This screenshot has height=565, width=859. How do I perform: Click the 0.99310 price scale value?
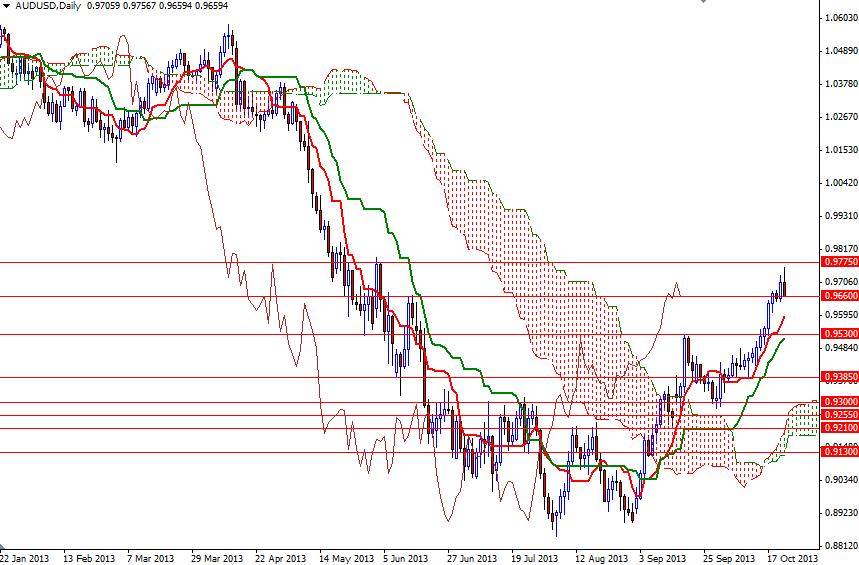(841, 215)
